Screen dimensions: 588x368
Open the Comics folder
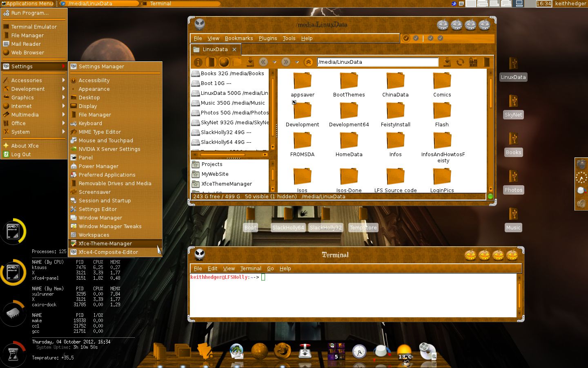(442, 85)
